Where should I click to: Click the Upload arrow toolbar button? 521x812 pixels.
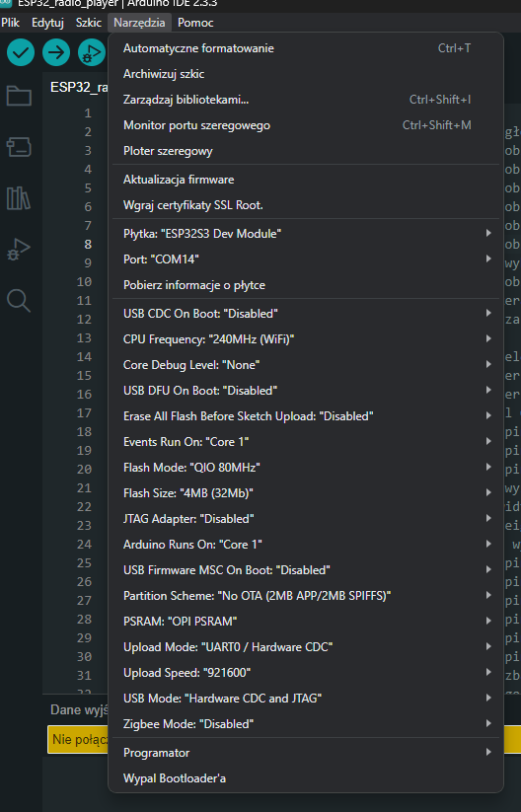pyautogui.click(x=56, y=52)
